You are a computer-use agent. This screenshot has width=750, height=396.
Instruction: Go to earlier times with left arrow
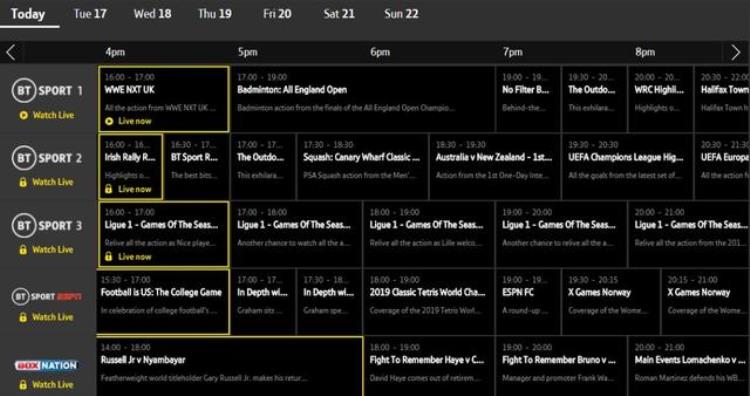(x=11, y=52)
